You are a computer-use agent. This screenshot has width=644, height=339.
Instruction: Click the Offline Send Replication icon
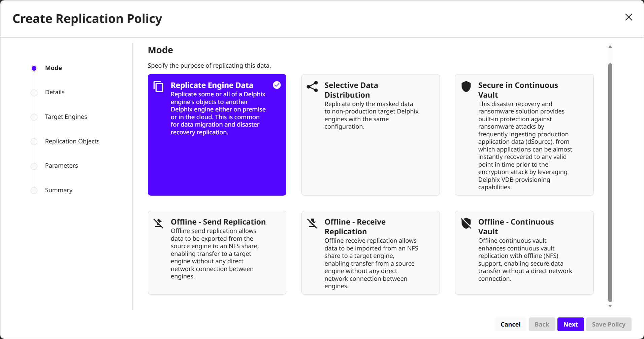click(x=158, y=223)
